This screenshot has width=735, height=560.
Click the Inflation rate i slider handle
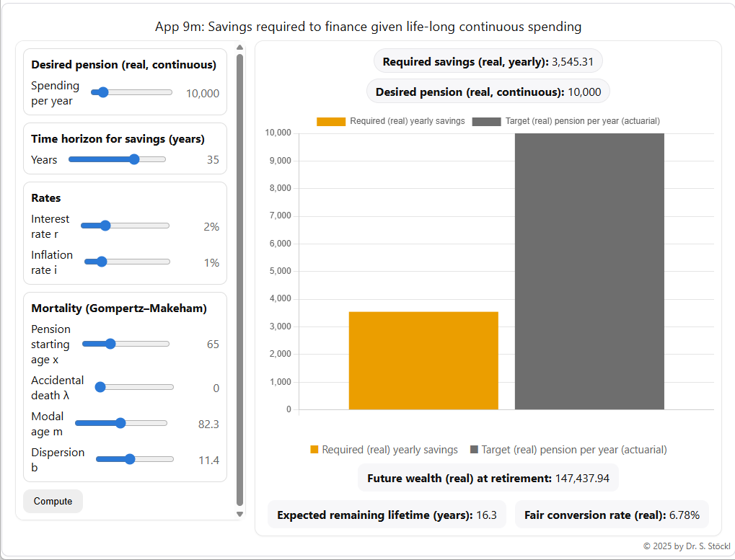pos(100,262)
